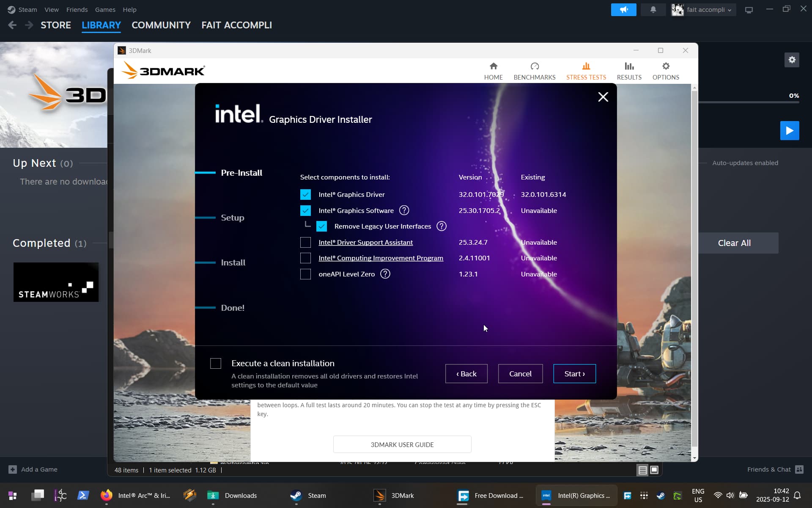Screen dimensions: 812x508
Task: Switch to the Steam COMMUNITY tab
Action: [161, 25]
